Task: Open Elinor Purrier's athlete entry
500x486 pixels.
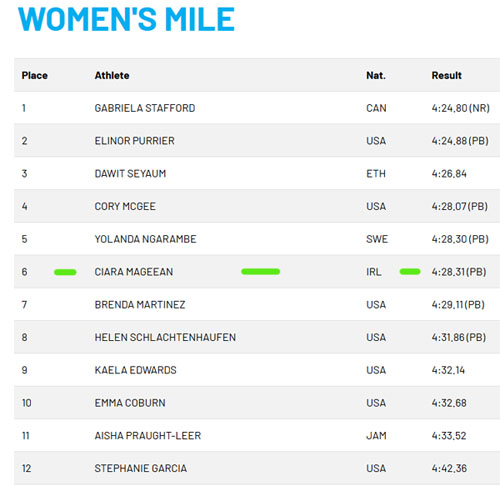Action: coord(135,141)
